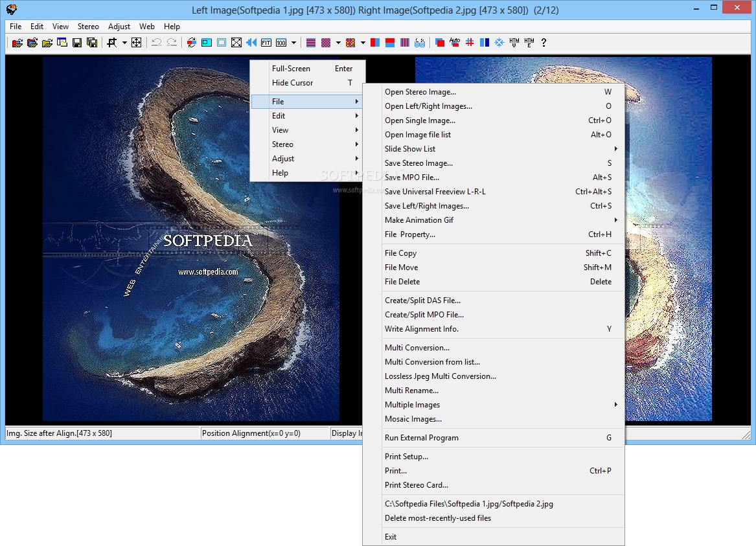Toggle the red grid icon
756x546 pixels.
[470, 42]
